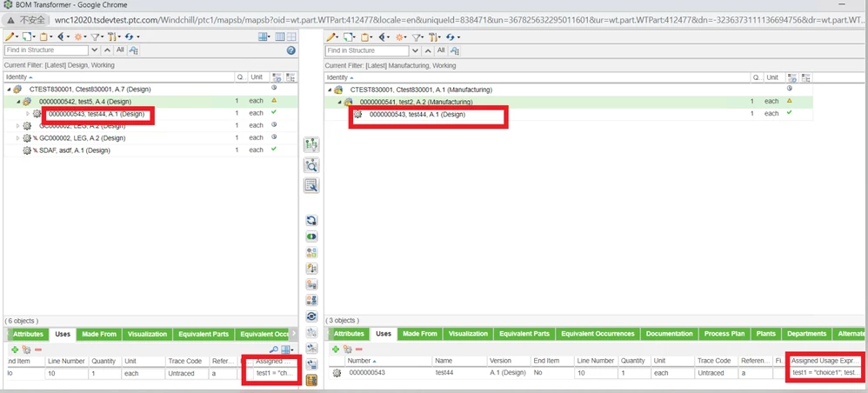Click the browser address bar URL
868x393 pixels.
click(457, 20)
